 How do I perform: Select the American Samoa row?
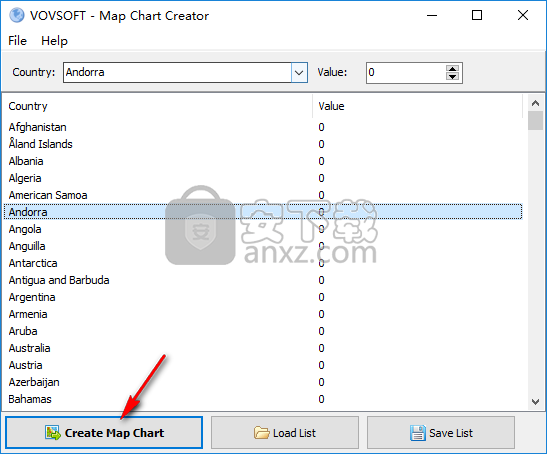tap(263, 195)
